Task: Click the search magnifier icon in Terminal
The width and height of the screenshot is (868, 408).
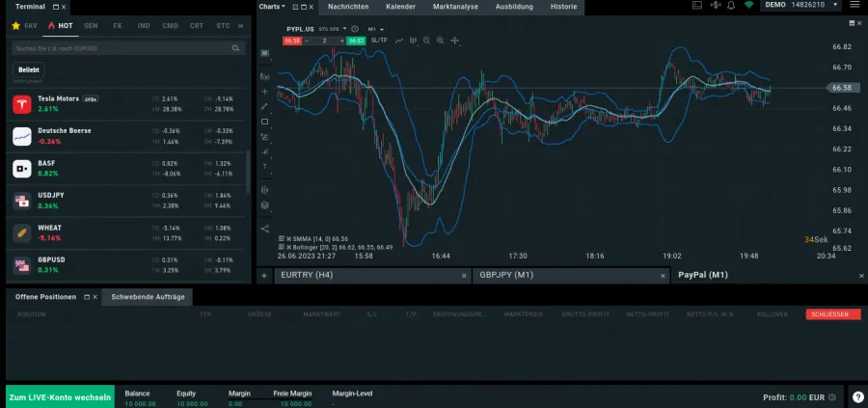Action: coord(236,49)
